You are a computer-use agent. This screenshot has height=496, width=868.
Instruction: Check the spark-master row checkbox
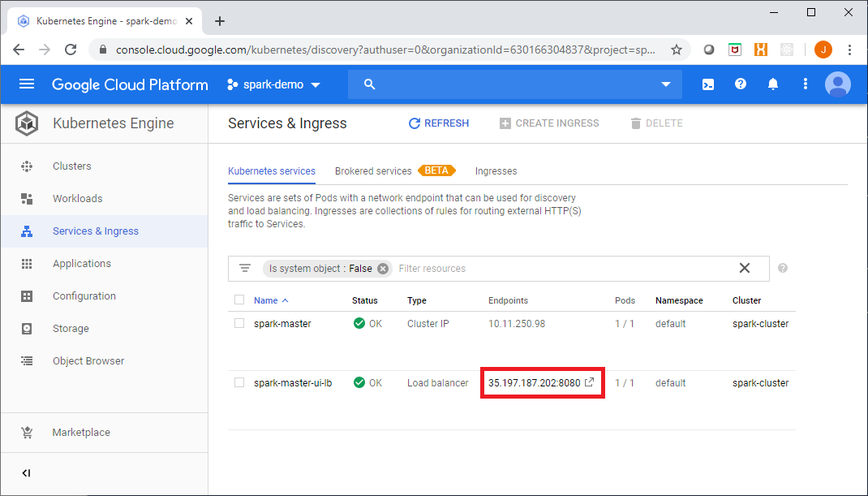click(x=239, y=323)
